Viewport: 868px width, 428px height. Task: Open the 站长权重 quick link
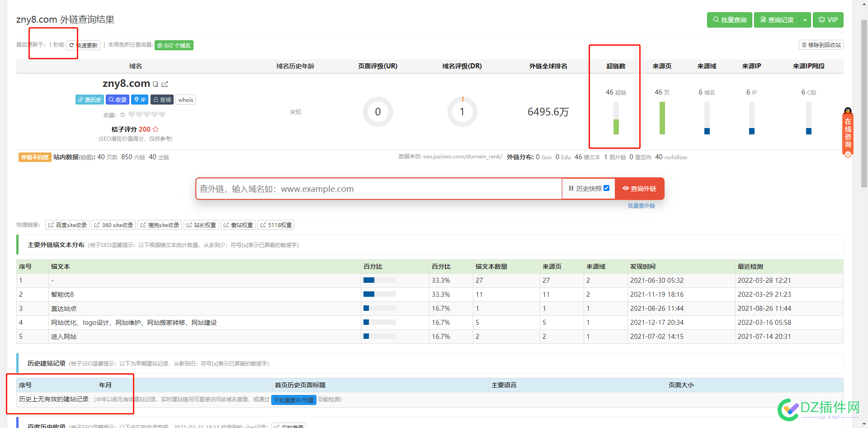pos(201,225)
